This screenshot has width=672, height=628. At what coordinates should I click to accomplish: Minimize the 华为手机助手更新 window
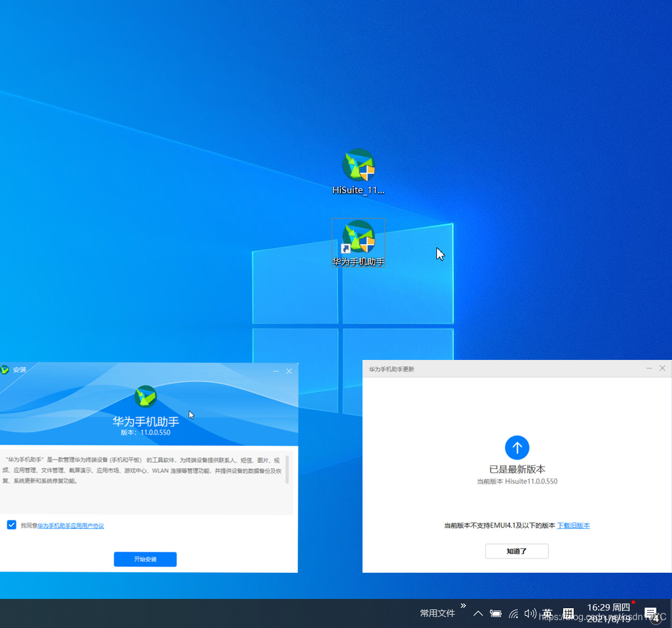pos(649,369)
